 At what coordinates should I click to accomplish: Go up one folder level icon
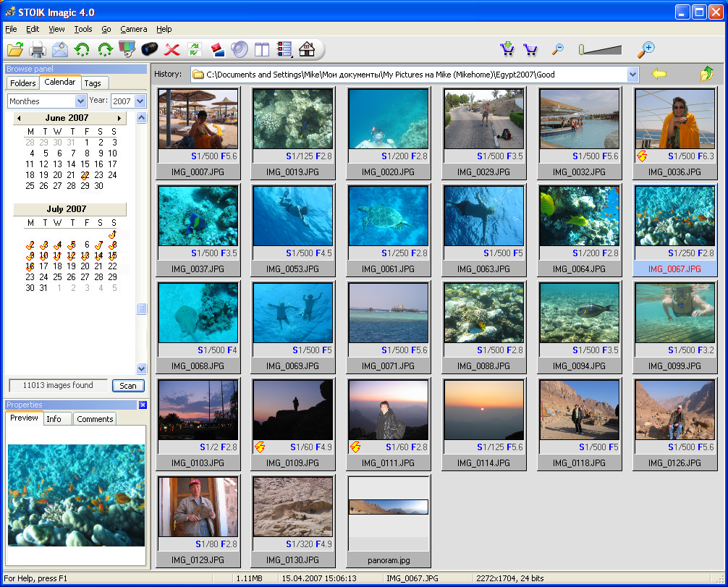tap(706, 73)
